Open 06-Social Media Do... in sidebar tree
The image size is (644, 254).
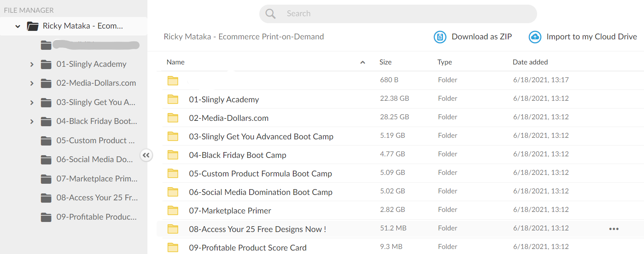pyautogui.click(x=95, y=159)
